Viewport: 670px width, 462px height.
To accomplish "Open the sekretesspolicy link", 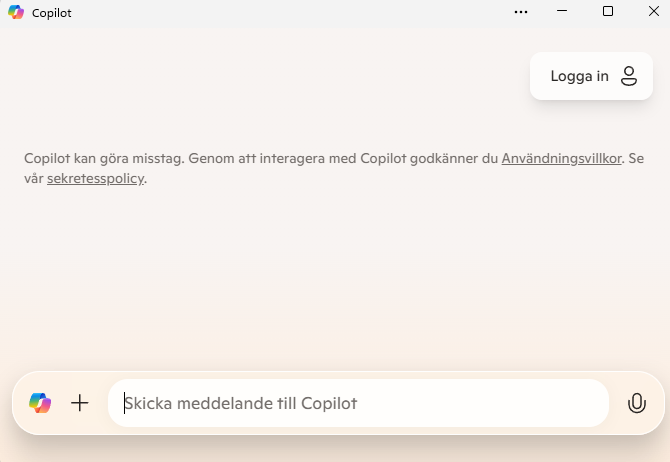I will 95,179.
